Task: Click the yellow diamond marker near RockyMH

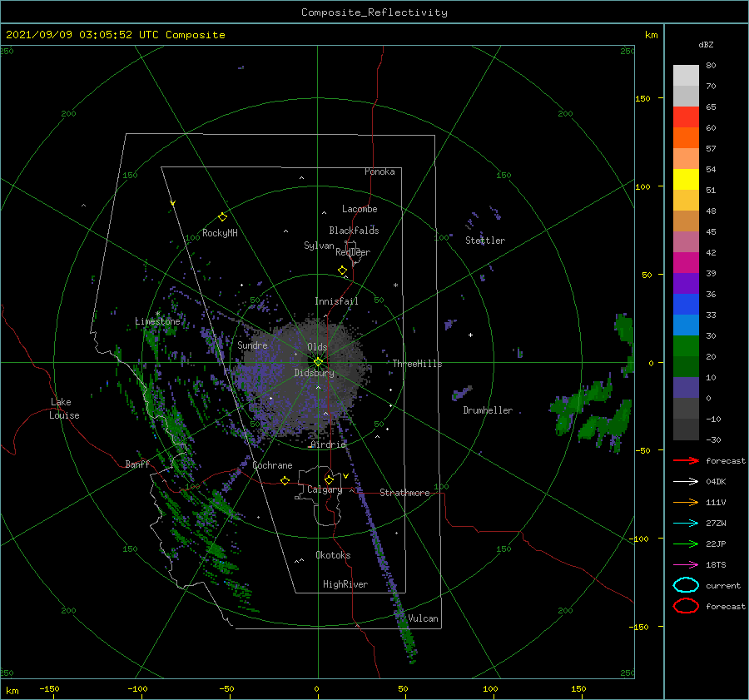Action: pyautogui.click(x=222, y=217)
